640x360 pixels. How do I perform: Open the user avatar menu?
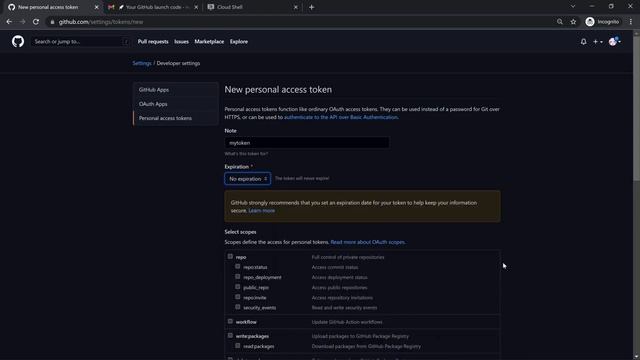(614, 41)
